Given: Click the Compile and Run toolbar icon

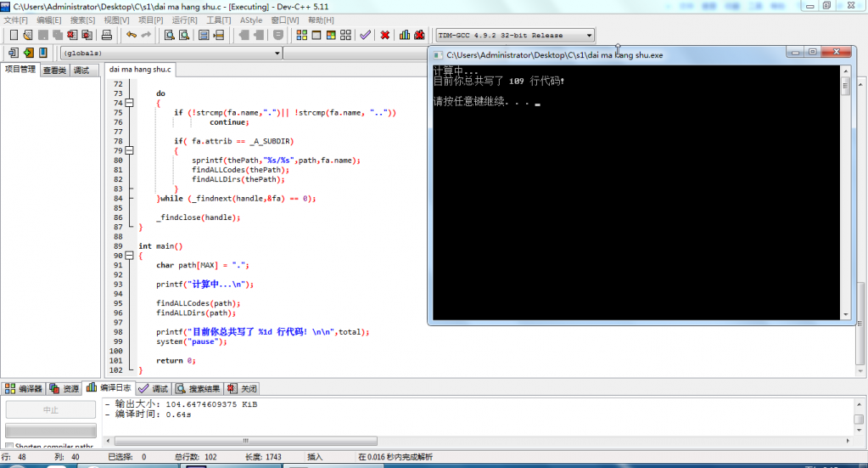Looking at the screenshot, I should (331, 35).
